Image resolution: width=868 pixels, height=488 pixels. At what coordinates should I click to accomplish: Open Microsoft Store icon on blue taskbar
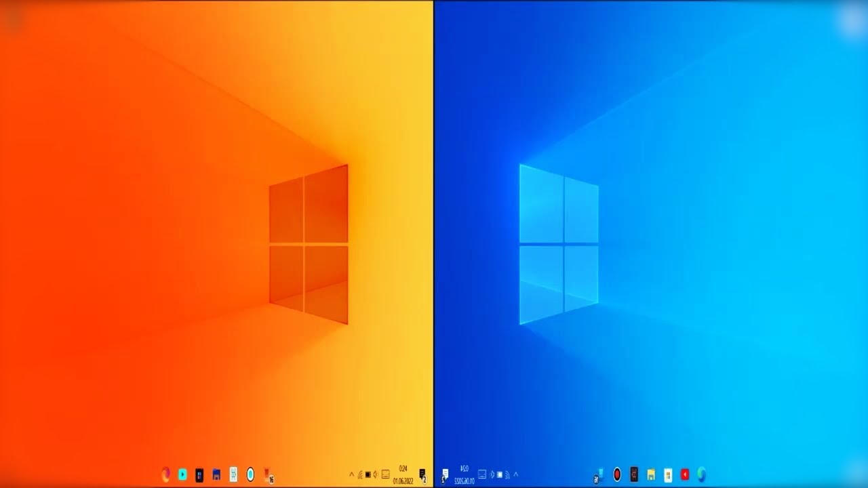(x=668, y=475)
